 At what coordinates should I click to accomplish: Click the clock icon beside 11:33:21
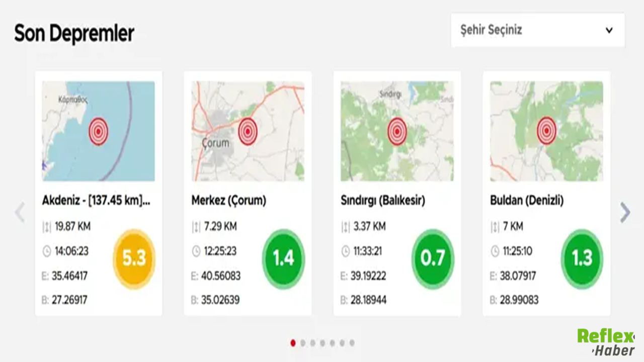(346, 251)
